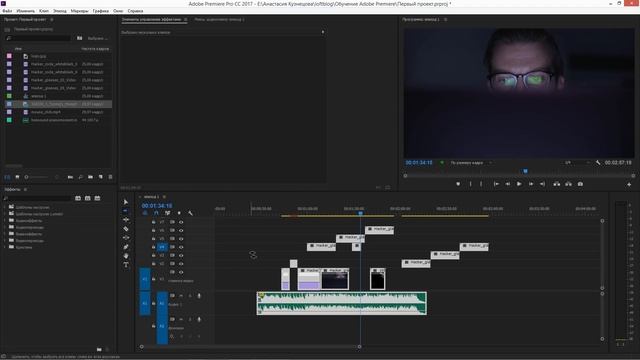640x360 pixels.
Task: Select the Ripple Edit tool
Action: [126, 220]
